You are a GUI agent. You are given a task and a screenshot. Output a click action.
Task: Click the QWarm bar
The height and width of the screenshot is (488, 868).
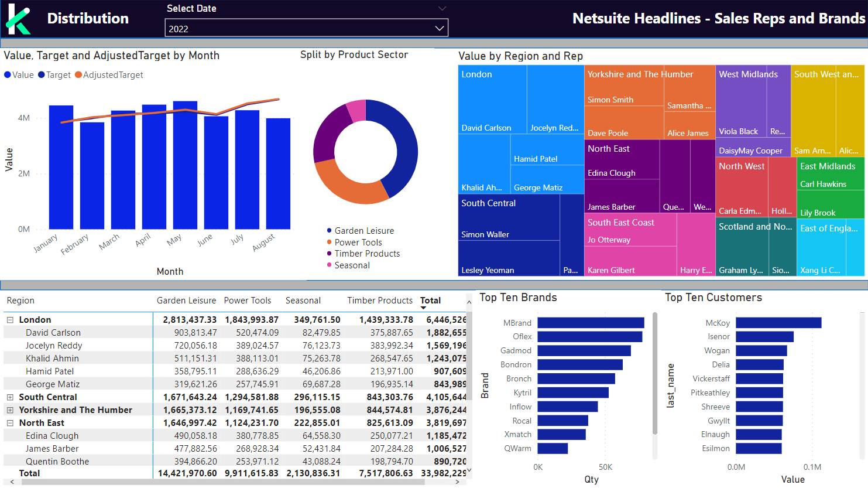pyautogui.click(x=553, y=448)
